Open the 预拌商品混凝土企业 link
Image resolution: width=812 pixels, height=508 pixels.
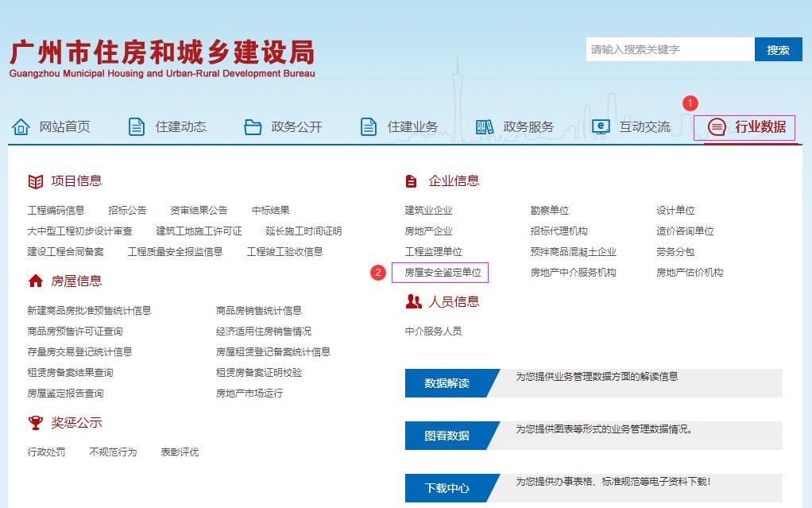574,252
